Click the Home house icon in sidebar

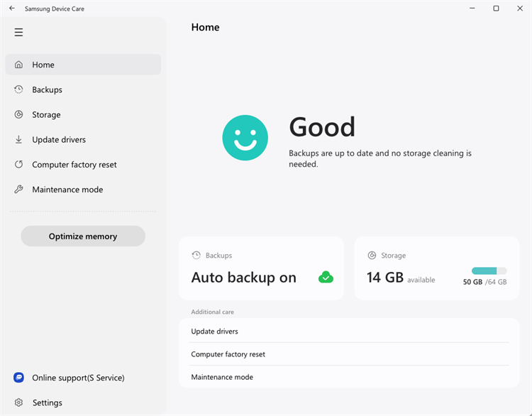(18, 65)
